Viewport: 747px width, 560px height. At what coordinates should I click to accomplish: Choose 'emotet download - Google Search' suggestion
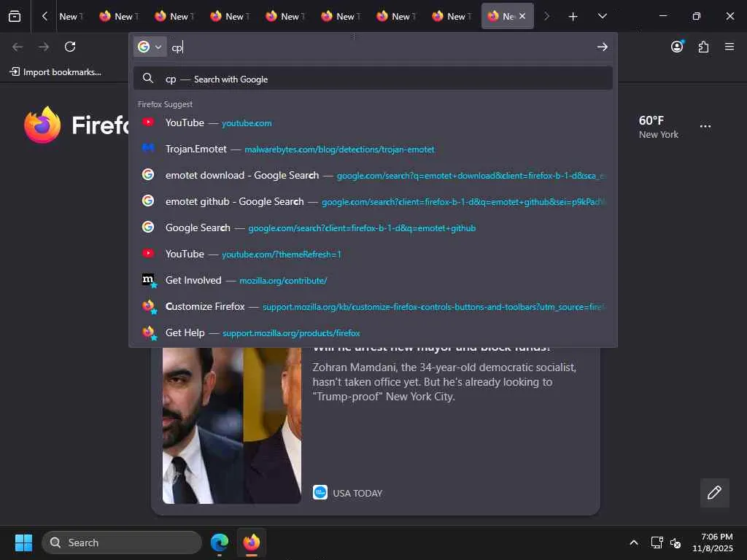(x=373, y=175)
